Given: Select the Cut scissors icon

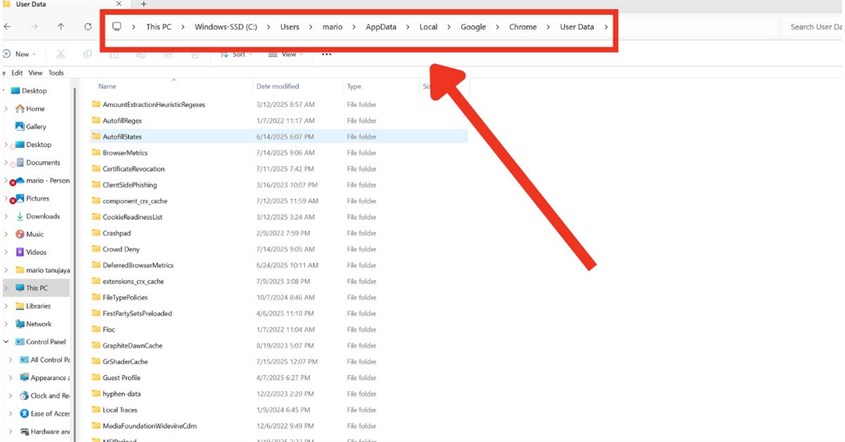Looking at the screenshot, I should [60, 54].
